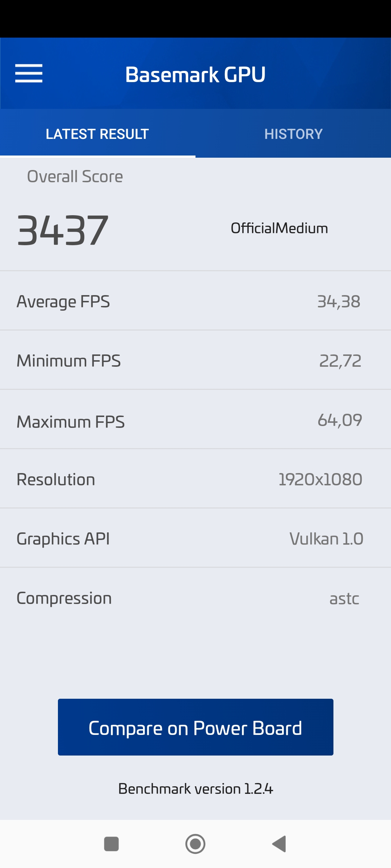
Task: Tap the astc compression value
Action: 344,599
